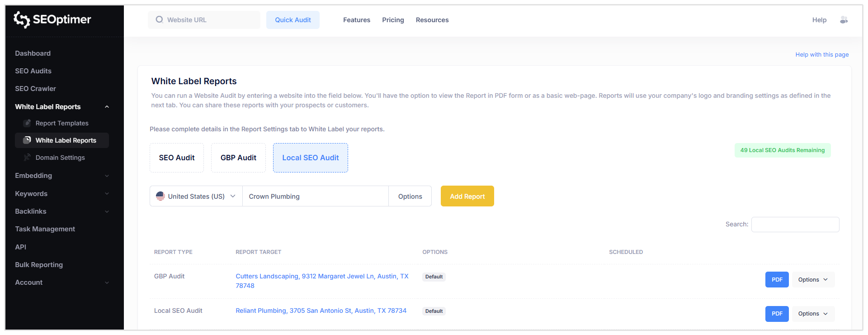868x335 pixels.
Task: Click the SCHEDULED column header
Action: [x=626, y=252]
